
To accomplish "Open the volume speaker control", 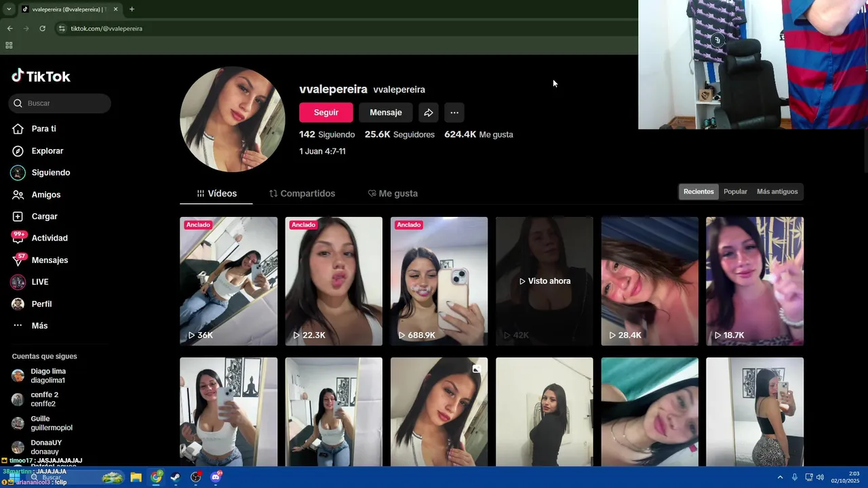I will tap(820, 477).
